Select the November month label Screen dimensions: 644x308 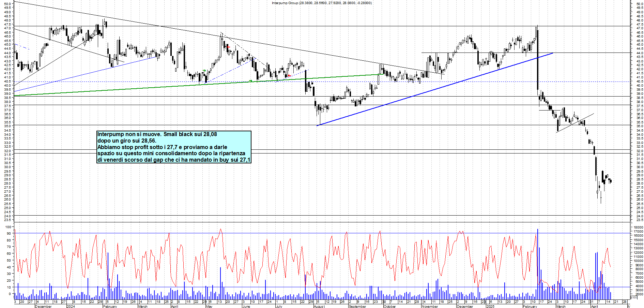coord(430,306)
